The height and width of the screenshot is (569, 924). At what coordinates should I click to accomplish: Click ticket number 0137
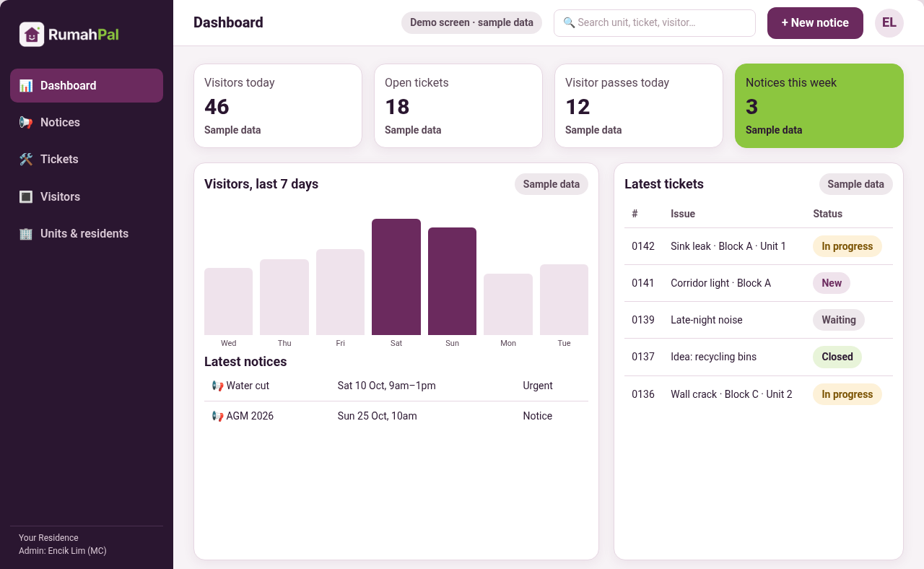click(x=643, y=357)
